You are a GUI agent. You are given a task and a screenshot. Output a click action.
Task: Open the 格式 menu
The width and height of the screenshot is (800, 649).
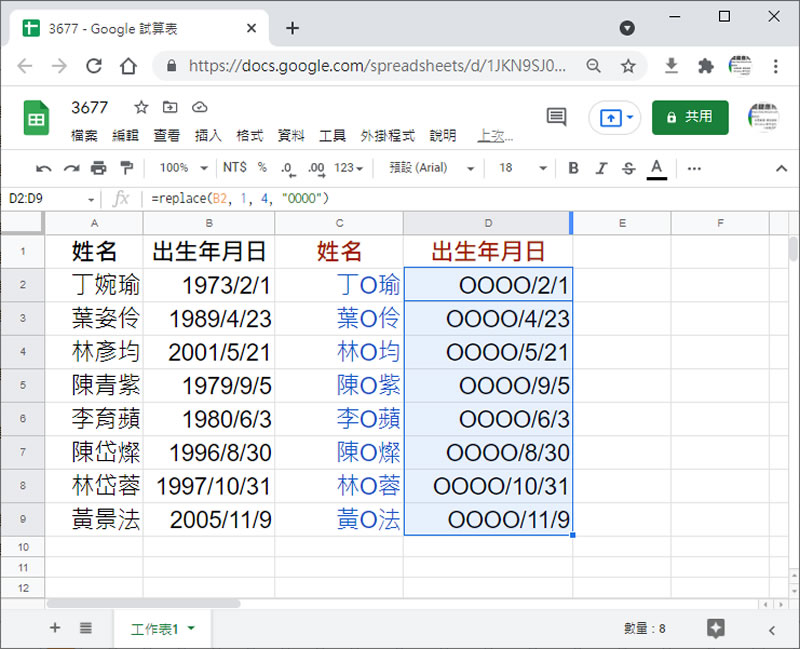249,136
